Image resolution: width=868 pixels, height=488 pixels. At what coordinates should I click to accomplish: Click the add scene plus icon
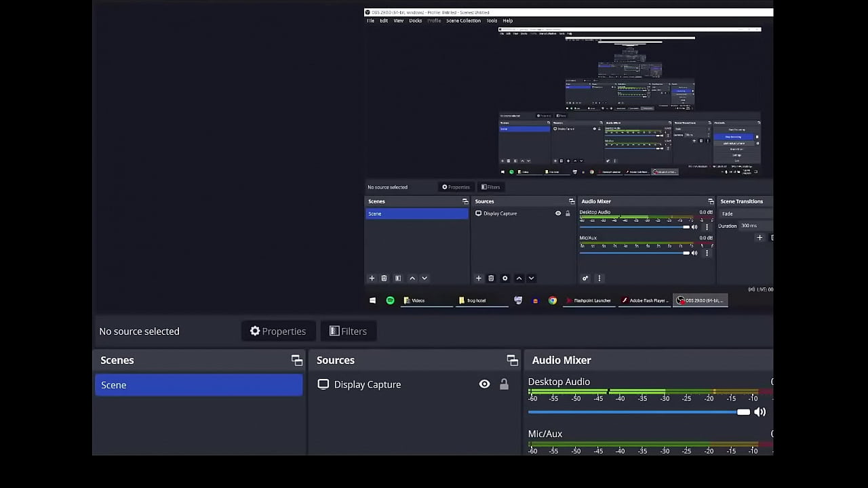(372, 279)
